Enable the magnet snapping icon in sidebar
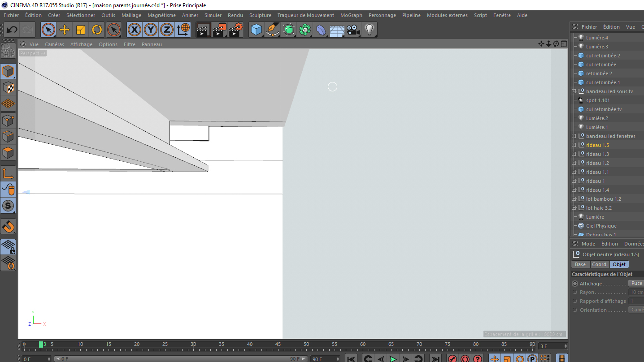This screenshot has width=644, height=362. 9,226
